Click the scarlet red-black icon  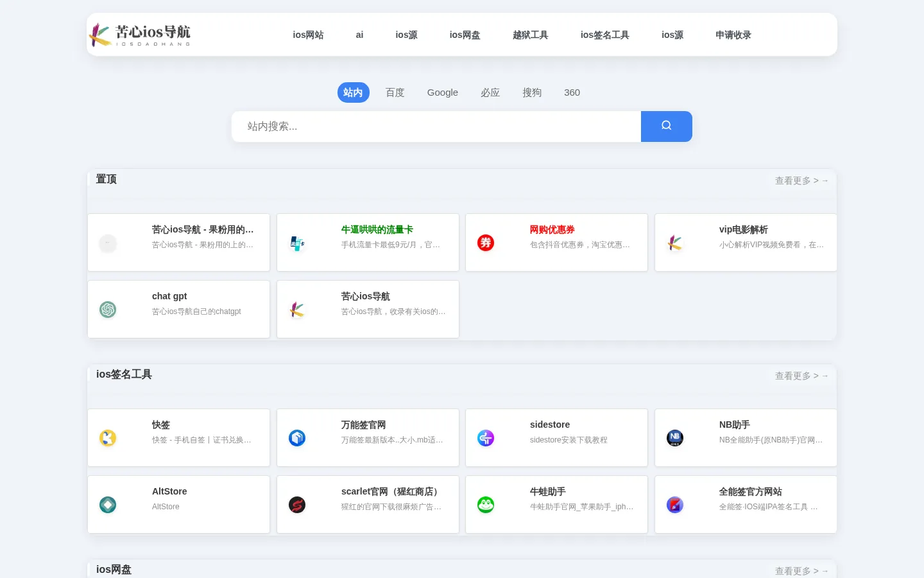[x=297, y=505]
